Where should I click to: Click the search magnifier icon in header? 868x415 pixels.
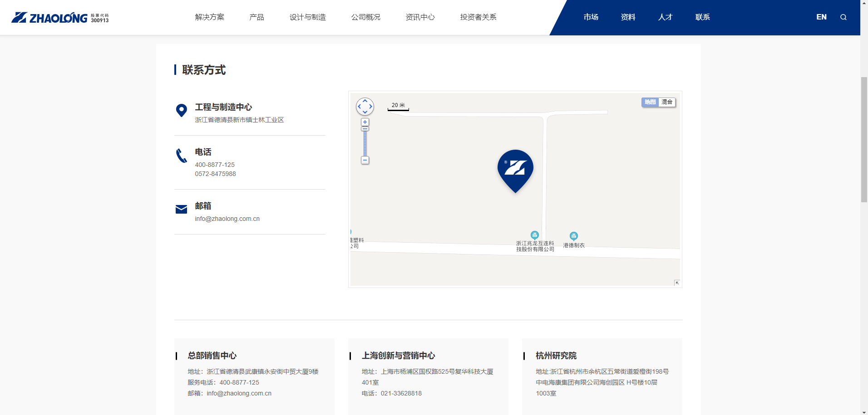[x=843, y=17]
